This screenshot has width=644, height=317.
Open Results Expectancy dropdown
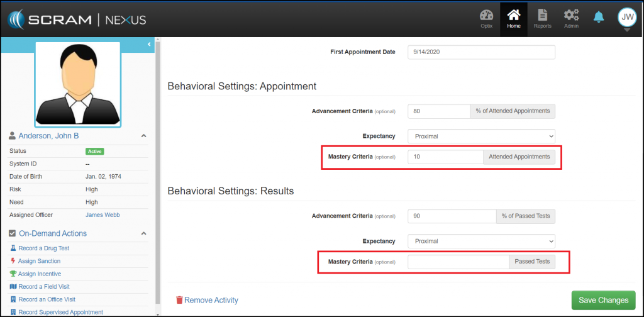pyautogui.click(x=481, y=241)
